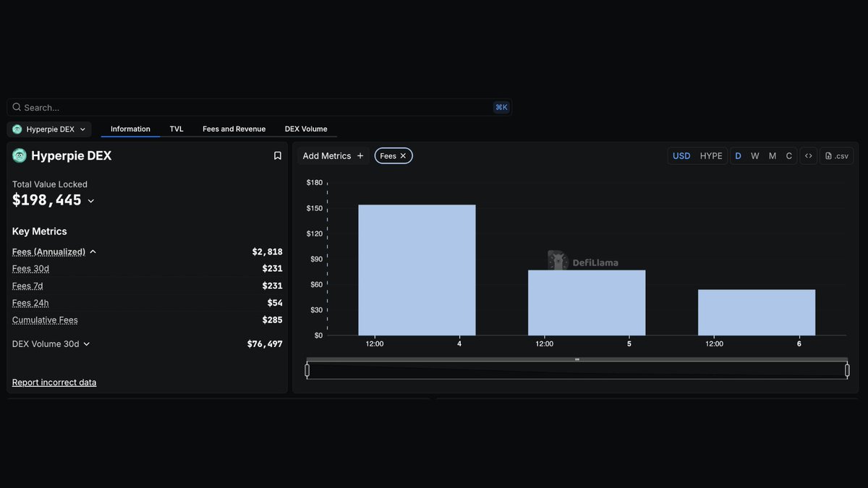This screenshot has height=488, width=868.
Task: Click the Hyperpie DEX logo in the title
Action: 20,155
